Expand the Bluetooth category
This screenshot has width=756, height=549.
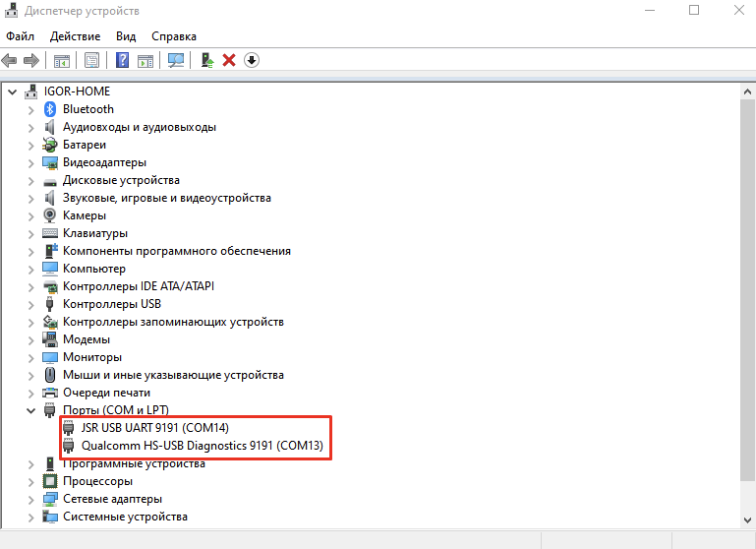(30, 110)
